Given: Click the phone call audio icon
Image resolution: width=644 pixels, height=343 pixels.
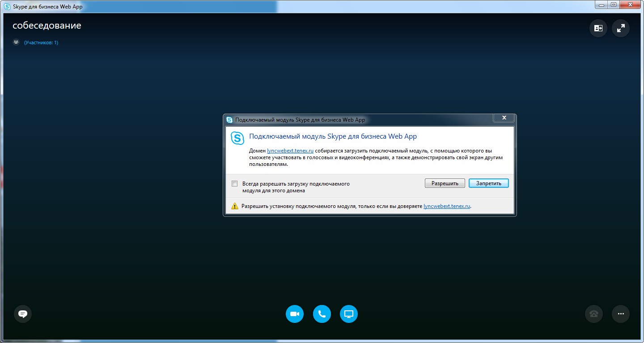Looking at the screenshot, I should click(x=322, y=313).
